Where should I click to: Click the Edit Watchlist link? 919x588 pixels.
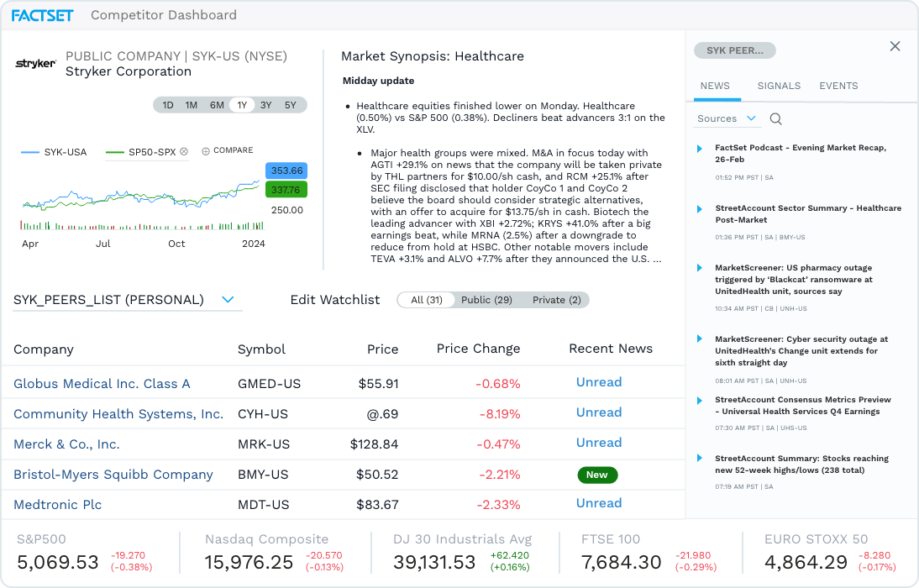335,299
